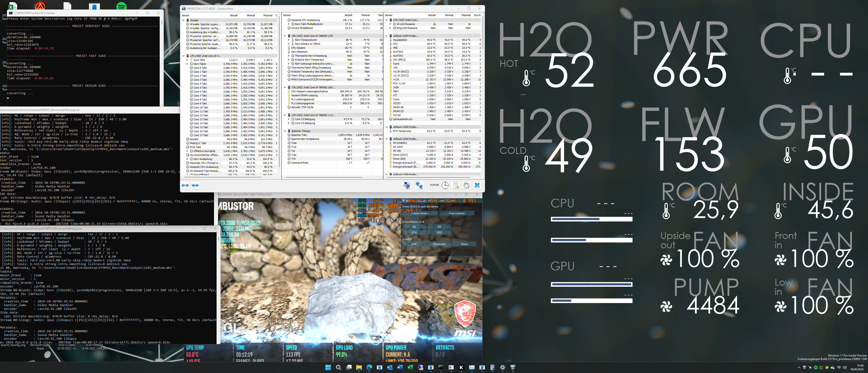Enable Chromatic PostFX in Kombustor
The height and width of the screenshot is (373, 868).
click(x=439, y=244)
